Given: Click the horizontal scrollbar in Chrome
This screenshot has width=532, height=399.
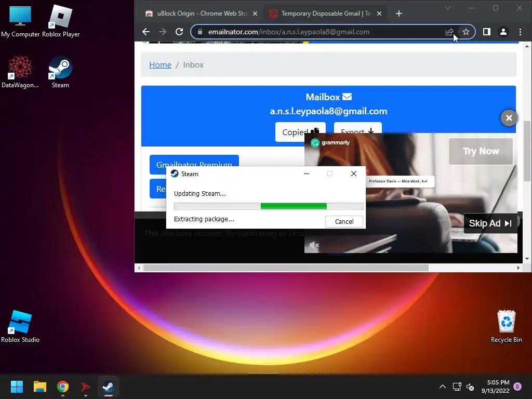Looking at the screenshot, I should pos(286,268).
